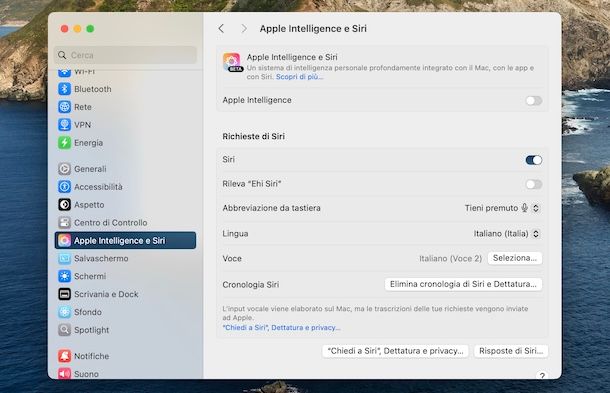Click the Suono sidebar label
Viewport: 610px width, 393px height.
coord(86,374)
